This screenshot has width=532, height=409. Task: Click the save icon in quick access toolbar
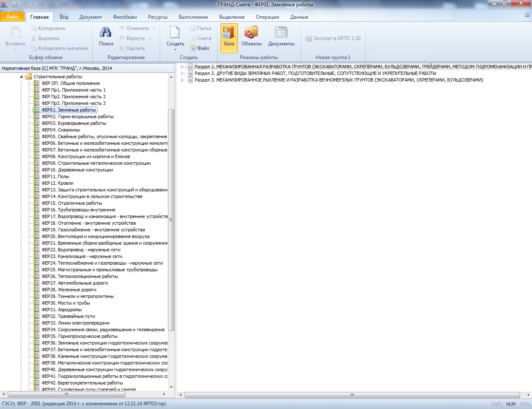click(x=15, y=5)
